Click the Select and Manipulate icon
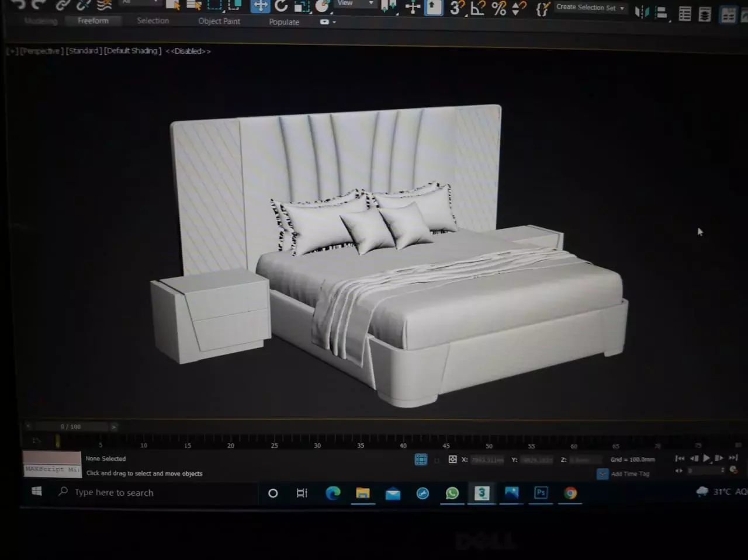748x560 pixels. pos(413,7)
